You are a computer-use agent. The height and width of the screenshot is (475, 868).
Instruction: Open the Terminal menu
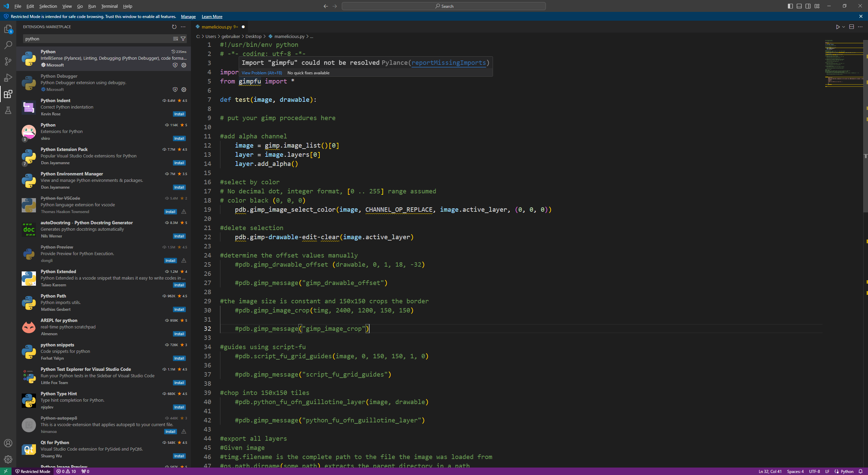(x=109, y=6)
